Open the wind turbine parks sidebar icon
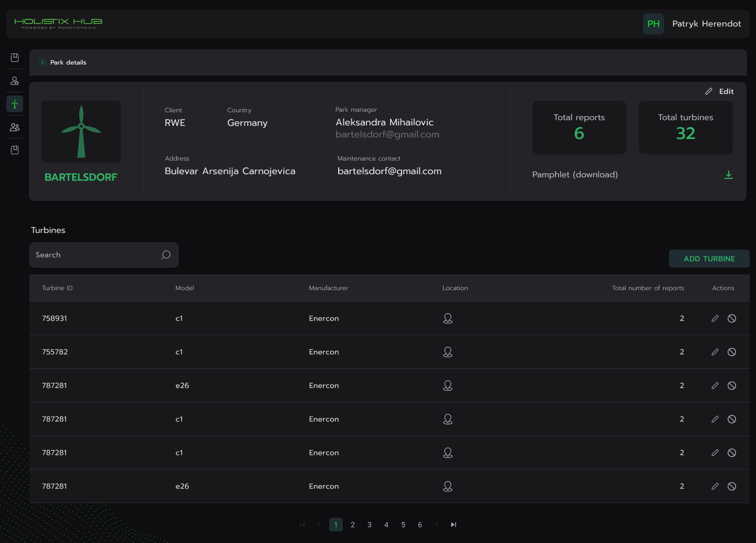756x543 pixels. point(15,104)
